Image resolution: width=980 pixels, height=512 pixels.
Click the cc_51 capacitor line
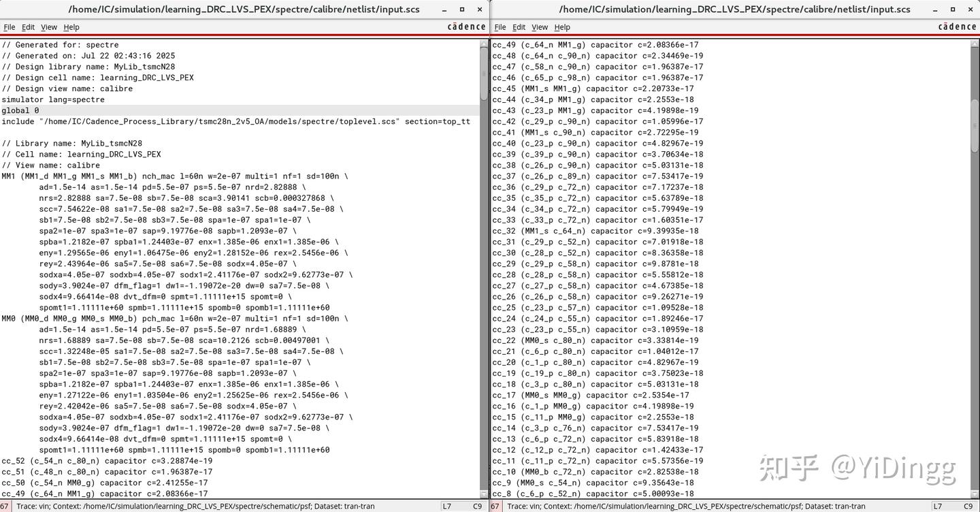tap(107, 472)
